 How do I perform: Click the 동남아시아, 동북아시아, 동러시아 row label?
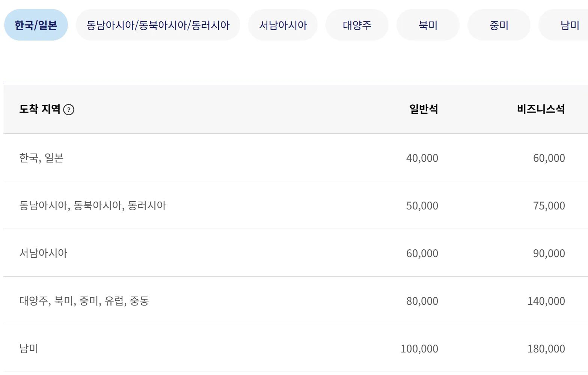93,205
